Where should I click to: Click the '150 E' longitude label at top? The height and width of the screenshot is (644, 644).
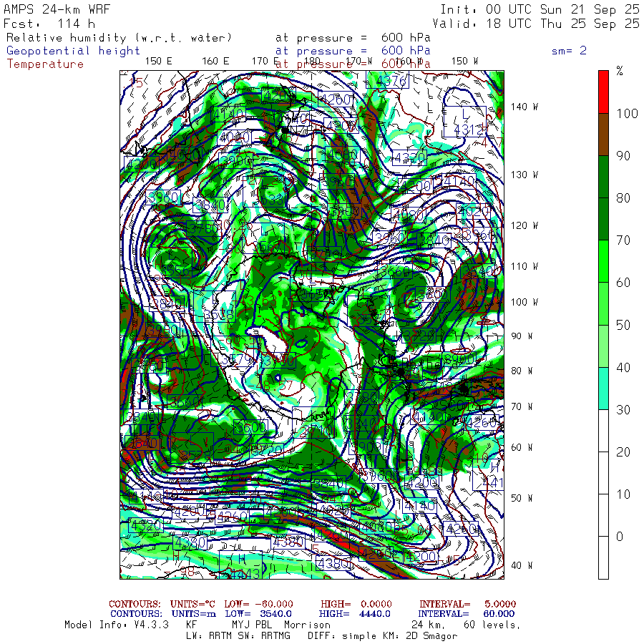click(158, 61)
